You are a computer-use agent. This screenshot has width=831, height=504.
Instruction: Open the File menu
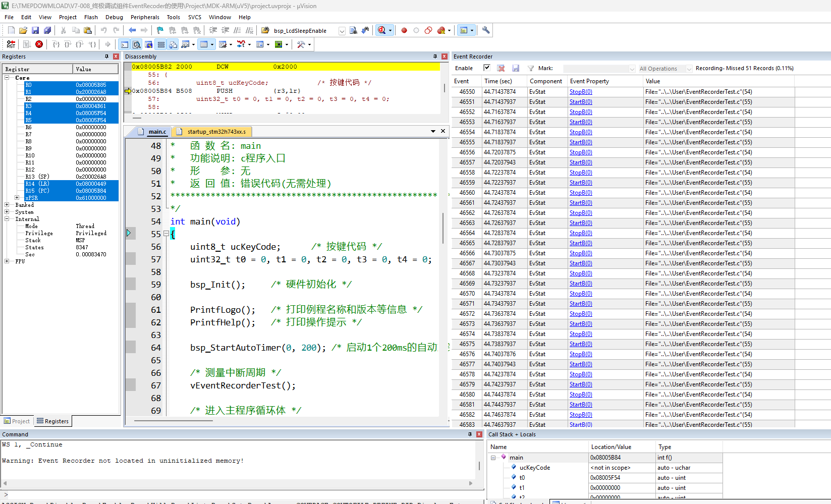pyautogui.click(x=9, y=17)
